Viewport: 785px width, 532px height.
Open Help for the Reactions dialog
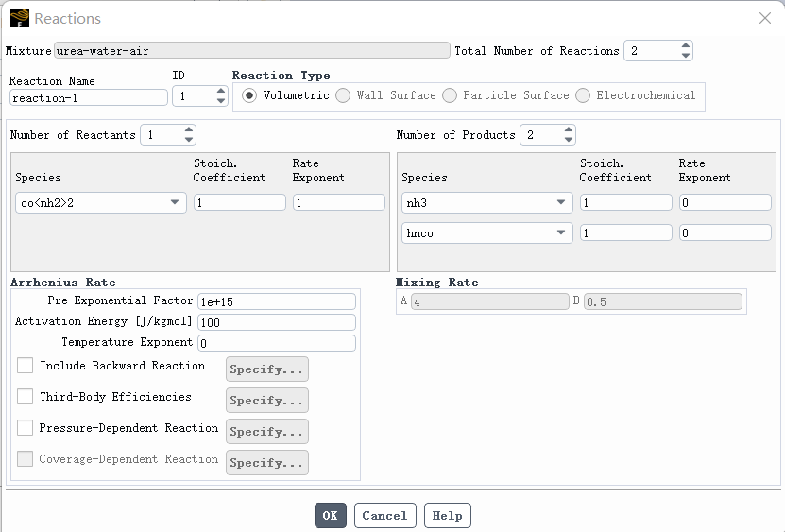pyautogui.click(x=447, y=516)
